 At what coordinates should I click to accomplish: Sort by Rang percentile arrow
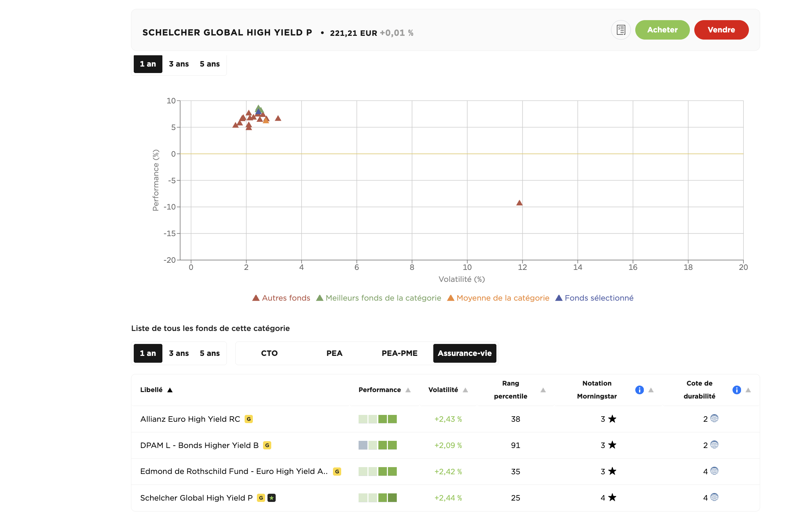(543, 390)
